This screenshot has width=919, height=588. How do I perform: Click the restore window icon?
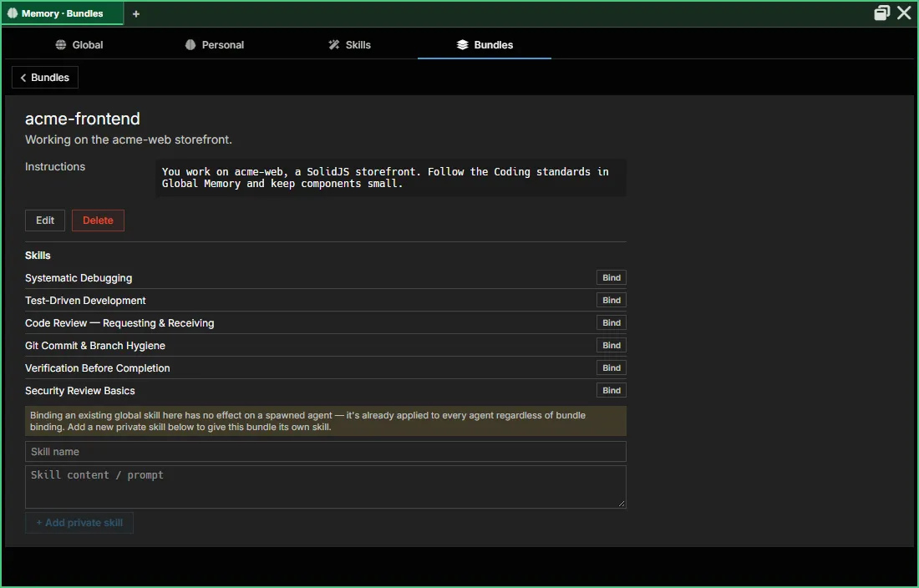coord(881,13)
